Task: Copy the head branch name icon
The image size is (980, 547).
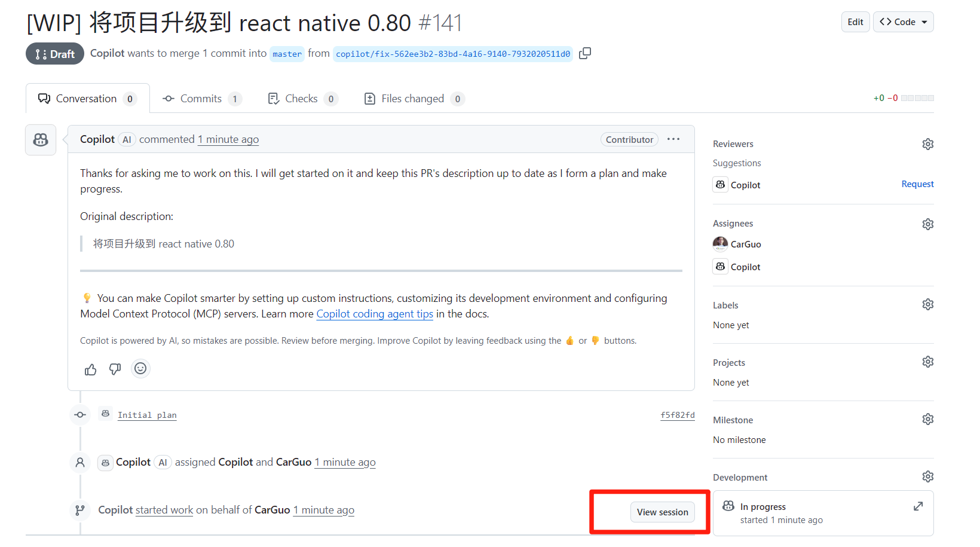Action: coord(585,53)
